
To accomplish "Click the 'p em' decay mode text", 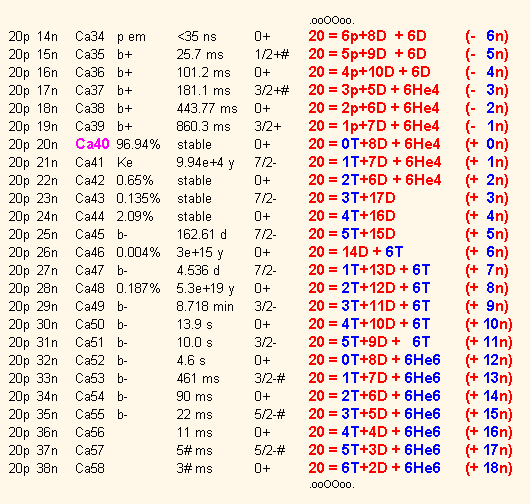I will click(131, 37).
